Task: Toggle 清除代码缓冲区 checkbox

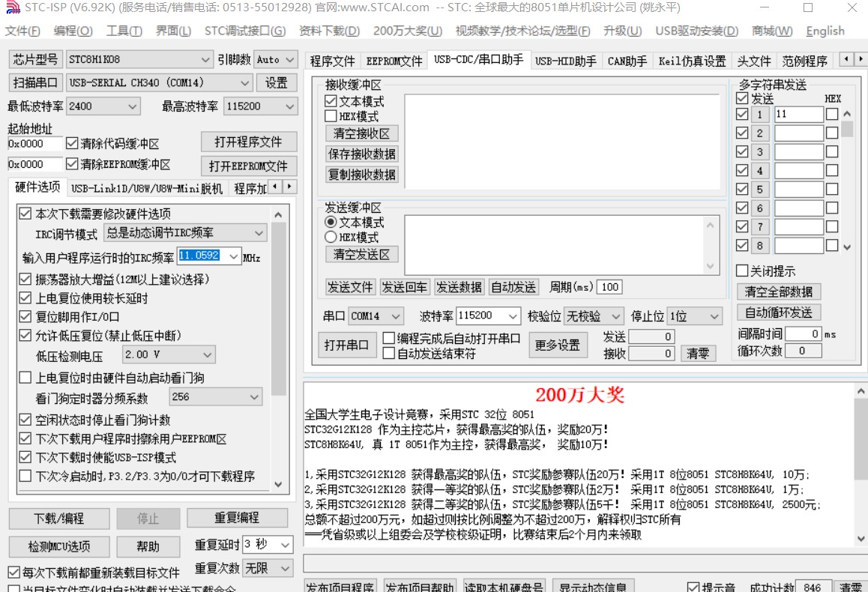Action: [x=72, y=143]
